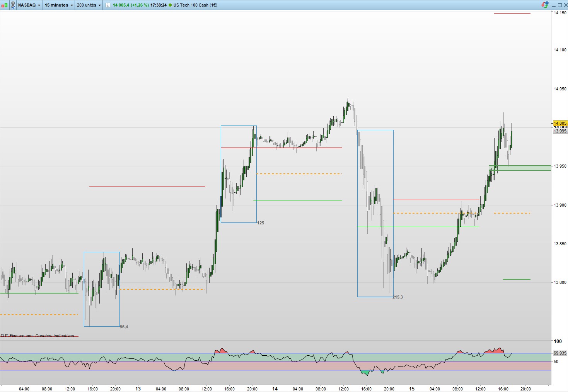This screenshot has height=392, width=568.
Task: Click the green market status dot
Action: point(170,5)
